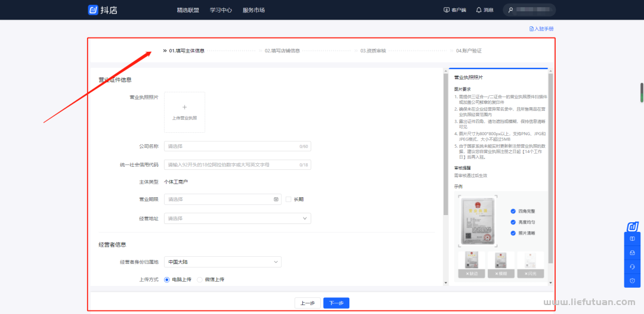Click the book icon in floating sidebar
The image size is (644, 314).
632,239
